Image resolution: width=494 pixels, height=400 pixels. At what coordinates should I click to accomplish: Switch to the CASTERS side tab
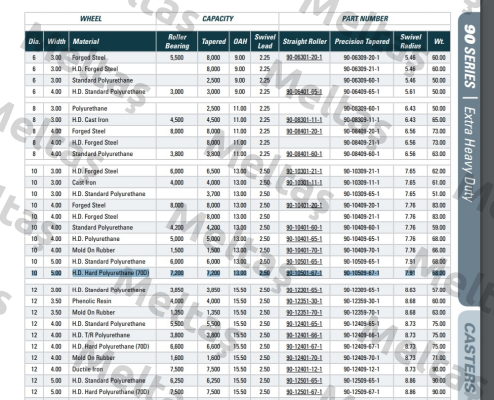469,356
